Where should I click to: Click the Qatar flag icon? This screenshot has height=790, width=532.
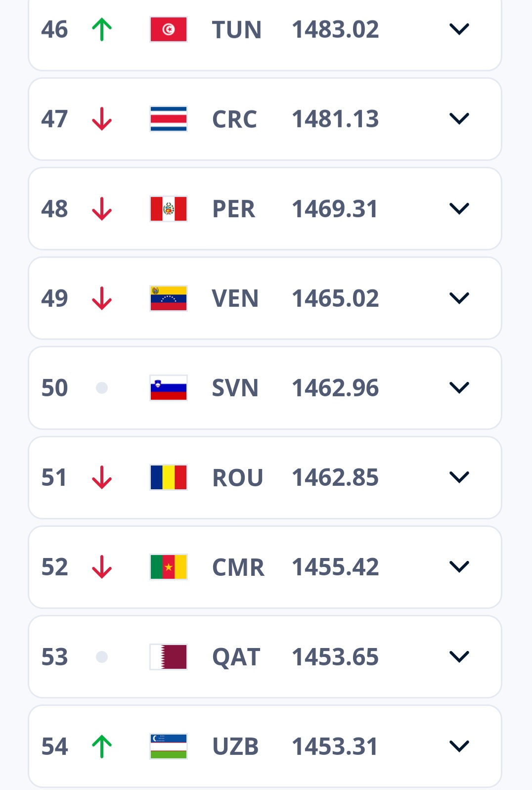(169, 657)
